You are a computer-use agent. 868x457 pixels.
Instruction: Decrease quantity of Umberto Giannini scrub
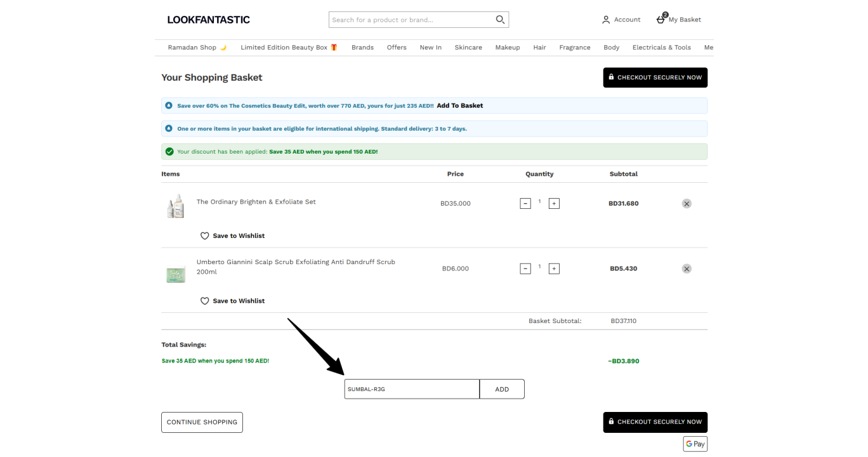tap(525, 269)
